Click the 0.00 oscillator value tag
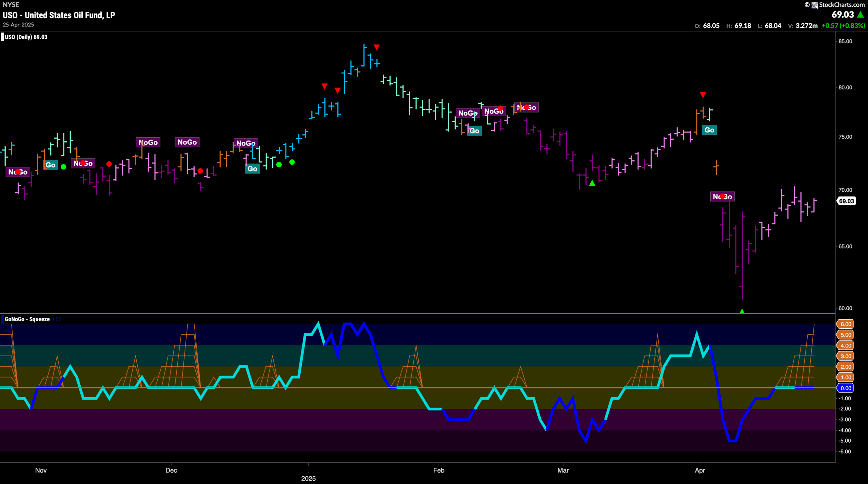Viewport: 868px width, 484px height. pyautogui.click(x=846, y=388)
